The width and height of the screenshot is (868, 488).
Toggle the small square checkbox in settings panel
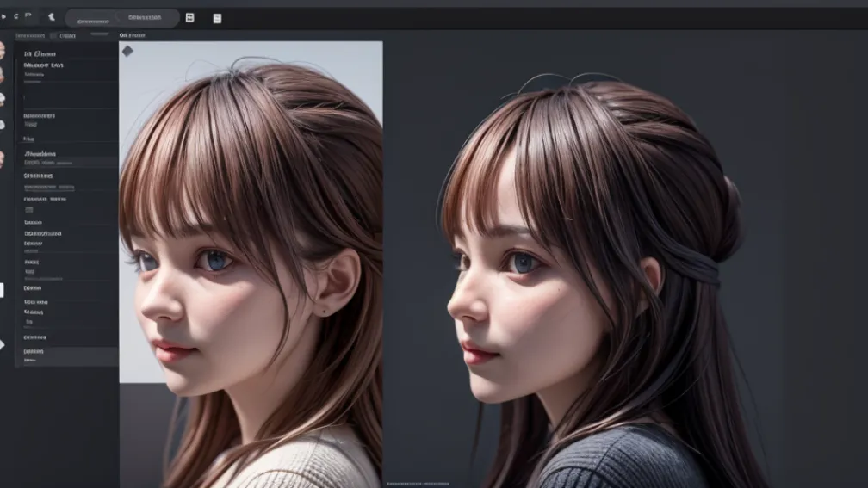pyautogui.click(x=29, y=210)
